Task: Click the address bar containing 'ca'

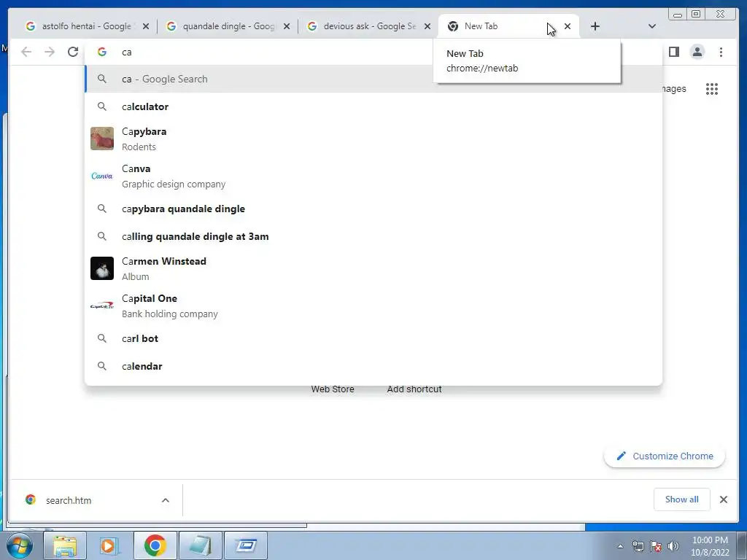Action: coord(373,52)
